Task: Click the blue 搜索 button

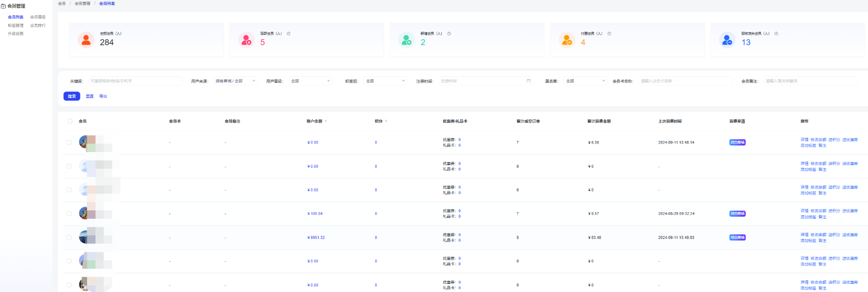Action: pyautogui.click(x=72, y=96)
